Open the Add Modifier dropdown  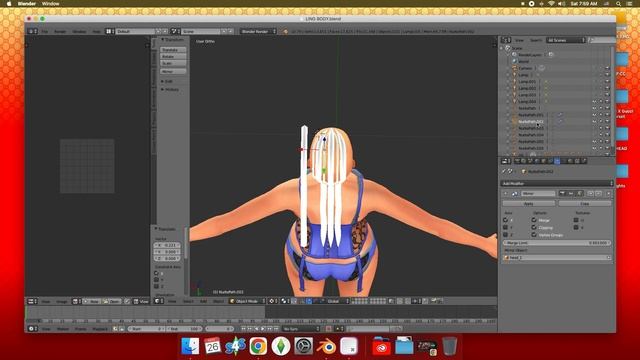tap(557, 183)
